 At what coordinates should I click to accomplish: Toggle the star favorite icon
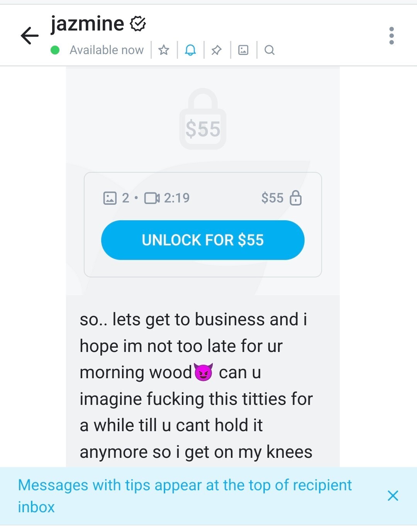(x=164, y=50)
